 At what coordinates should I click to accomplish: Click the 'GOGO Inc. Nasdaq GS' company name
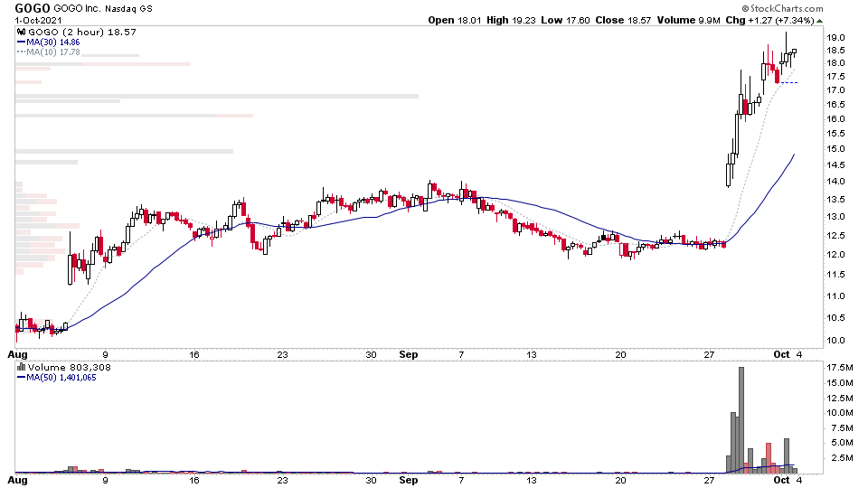[103, 9]
